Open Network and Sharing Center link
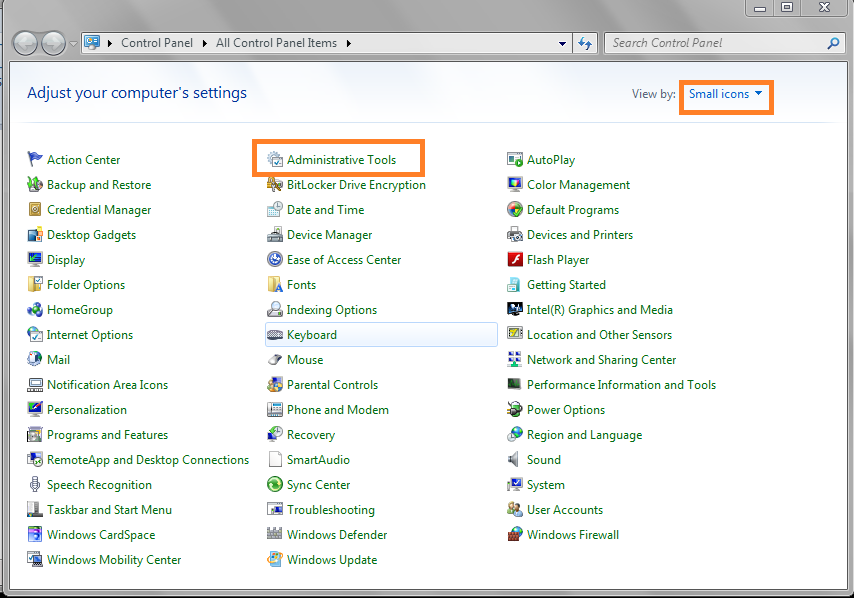 pos(601,359)
